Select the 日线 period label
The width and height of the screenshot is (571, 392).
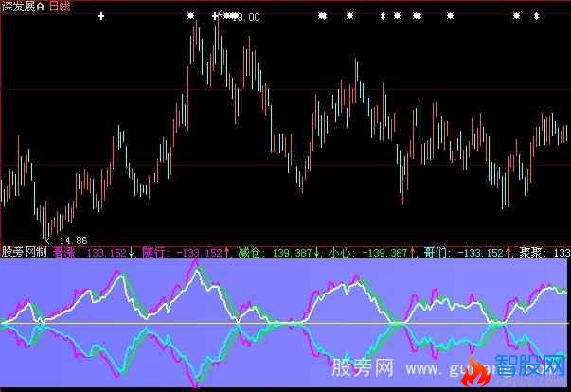(60, 7)
